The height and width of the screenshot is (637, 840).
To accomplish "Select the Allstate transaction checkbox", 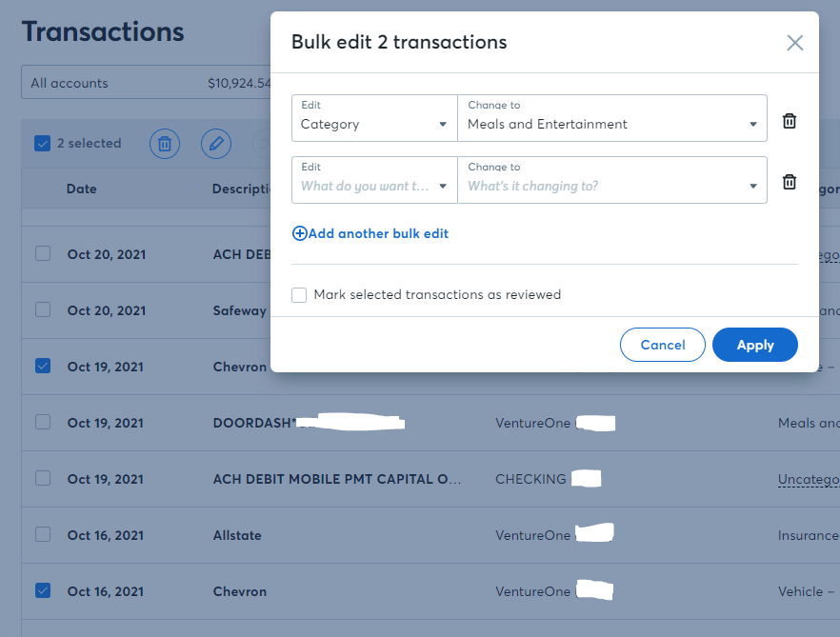I will [x=43, y=534].
